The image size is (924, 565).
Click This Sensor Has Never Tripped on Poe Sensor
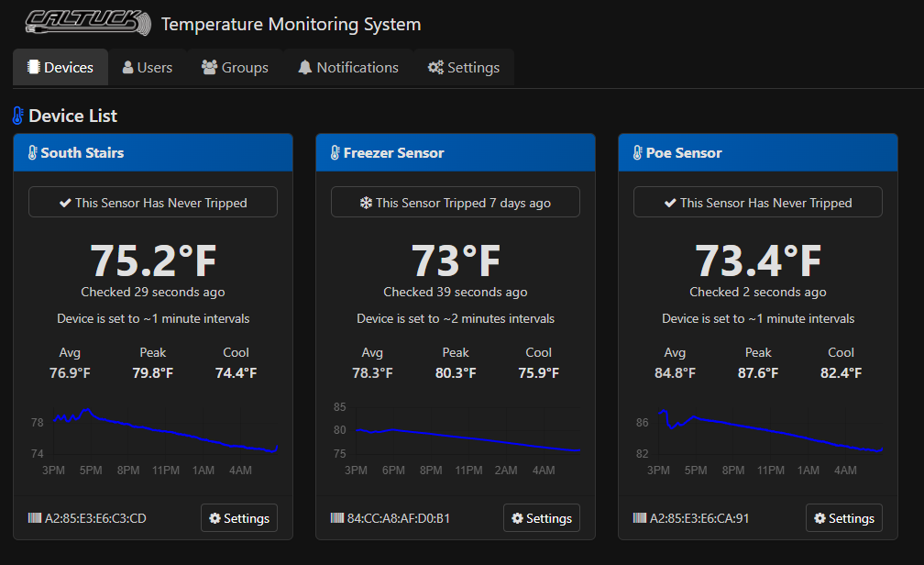click(x=757, y=202)
